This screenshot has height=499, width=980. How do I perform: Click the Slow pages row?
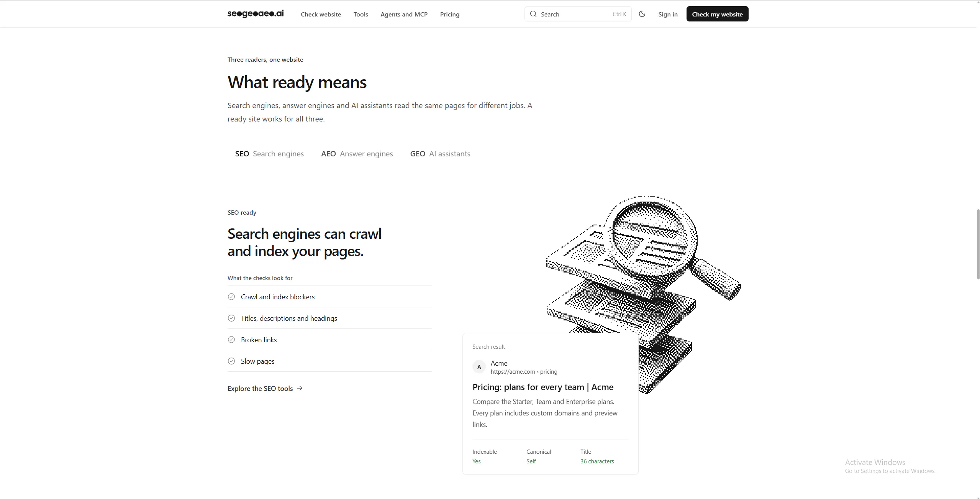(330, 361)
